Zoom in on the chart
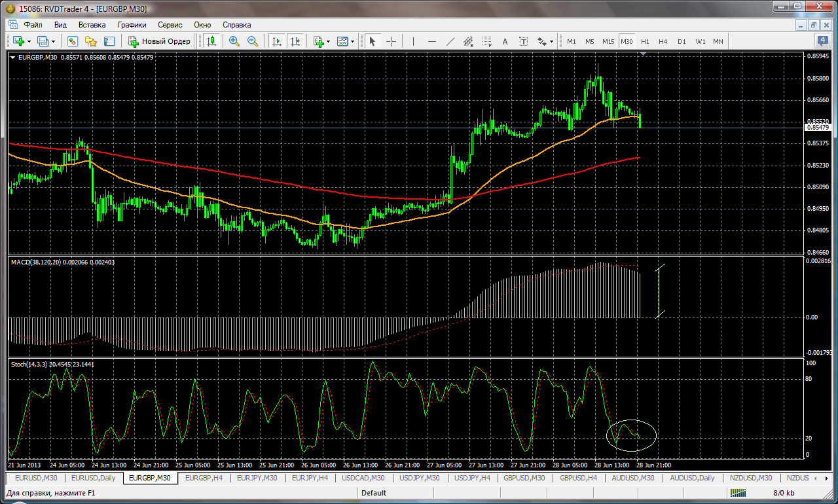The width and height of the screenshot is (838, 504). pos(234,41)
